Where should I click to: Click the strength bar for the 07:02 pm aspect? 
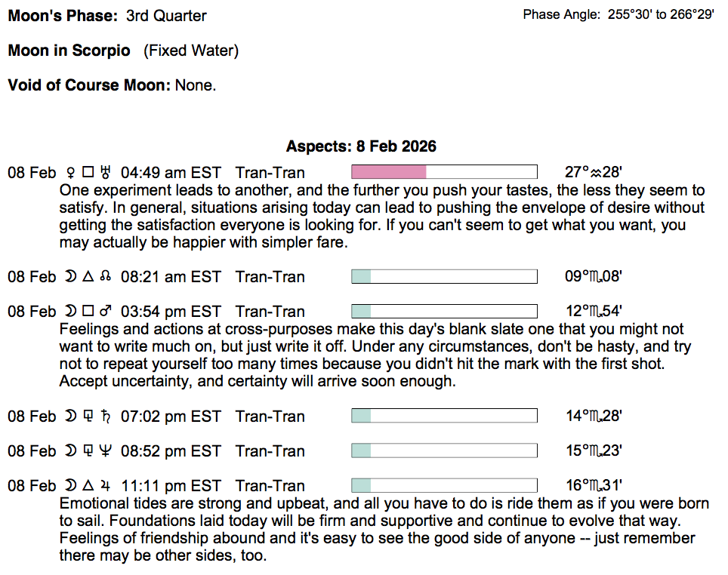click(x=444, y=416)
